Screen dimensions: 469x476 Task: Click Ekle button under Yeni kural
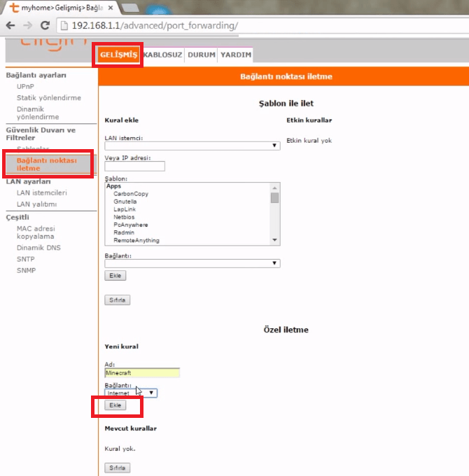(x=115, y=405)
